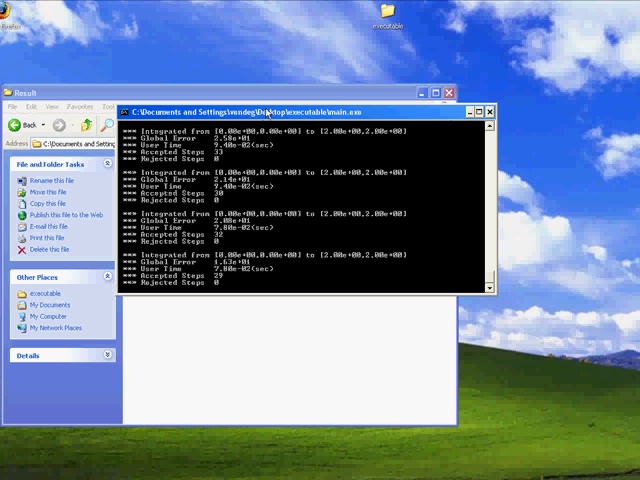Maximize the Result explorer window
Viewport: 640px width, 480px height.
point(436,93)
